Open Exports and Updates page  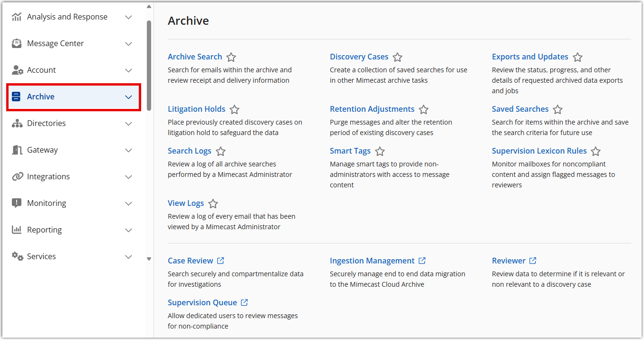click(x=530, y=57)
